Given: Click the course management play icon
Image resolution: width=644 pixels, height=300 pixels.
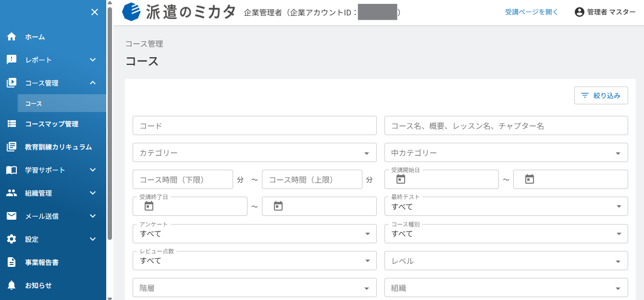Looking at the screenshot, I should 12,83.
